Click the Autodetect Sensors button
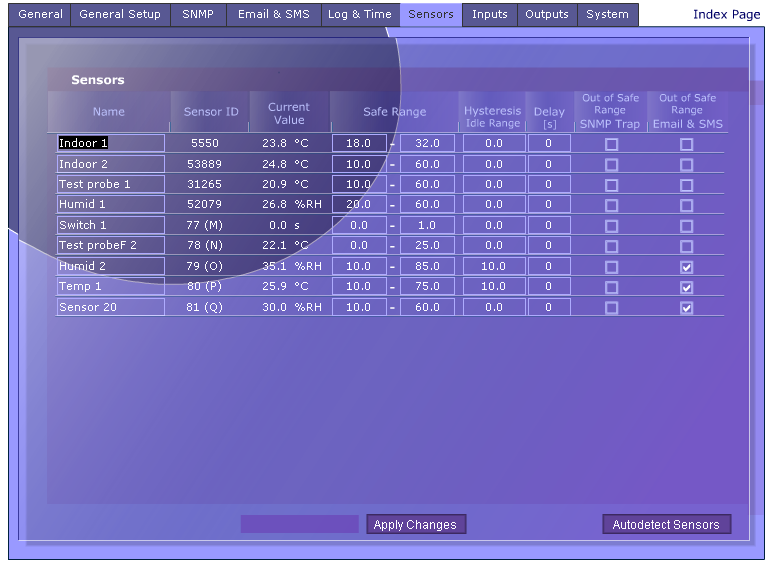The image size is (773, 566). (x=666, y=524)
